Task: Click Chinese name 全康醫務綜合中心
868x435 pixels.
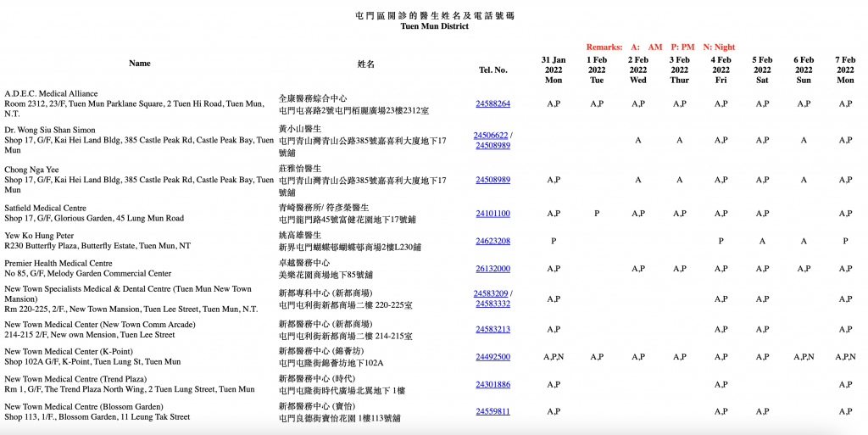Action: tap(313, 98)
